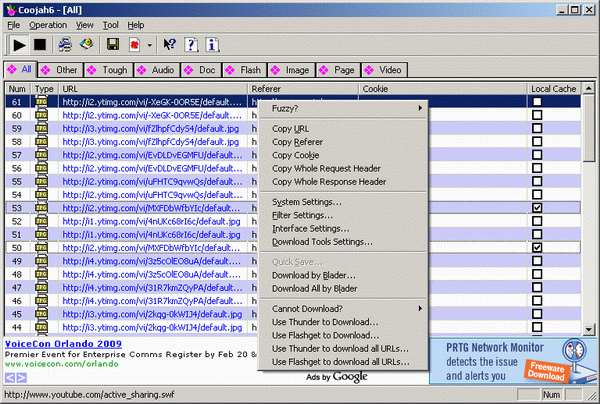Choose Copy Referer from context menu

tap(343, 142)
